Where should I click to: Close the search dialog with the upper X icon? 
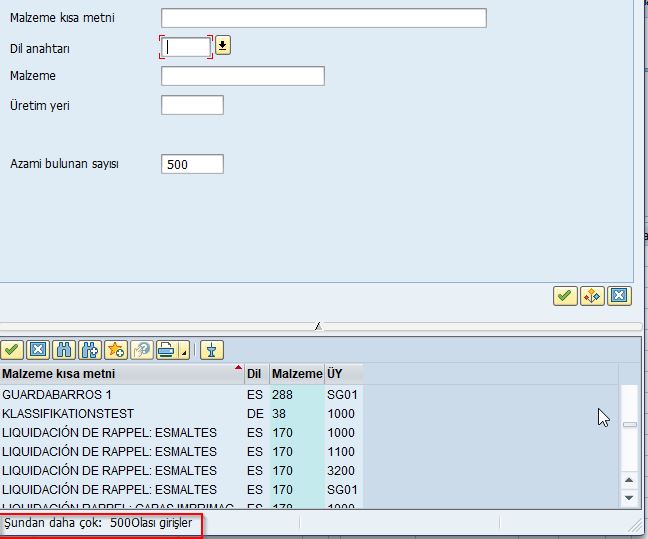[620, 296]
